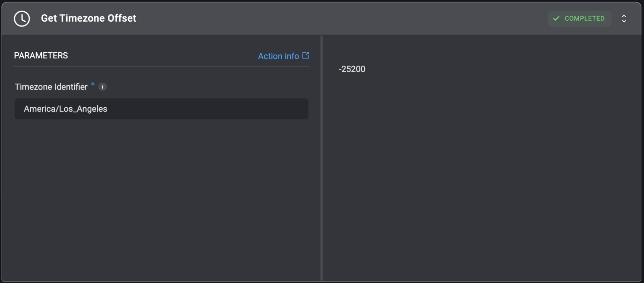This screenshot has height=283, width=644.
Task: Click into the America/Los_Angeles input field
Action: click(161, 109)
